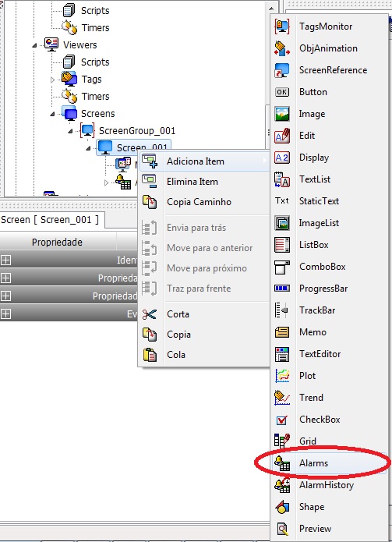Click the TextList icon

282,179
